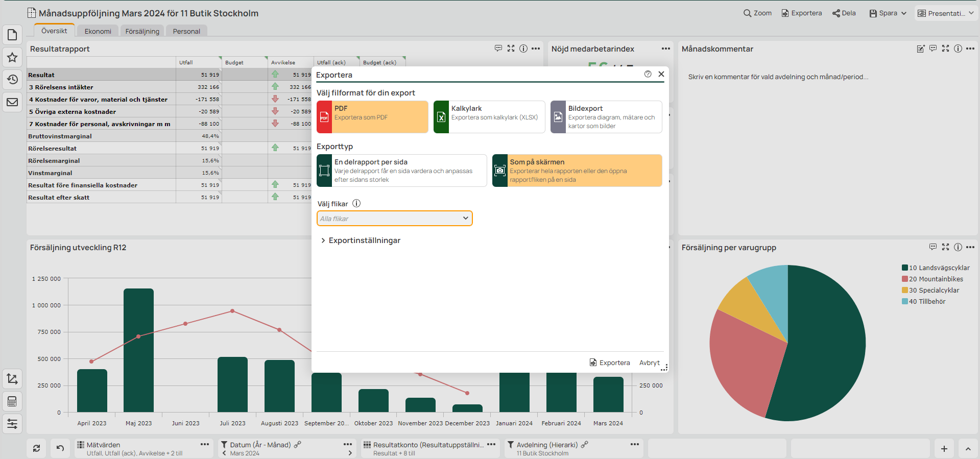Show info for Månadskommentar panel

tap(958, 49)
